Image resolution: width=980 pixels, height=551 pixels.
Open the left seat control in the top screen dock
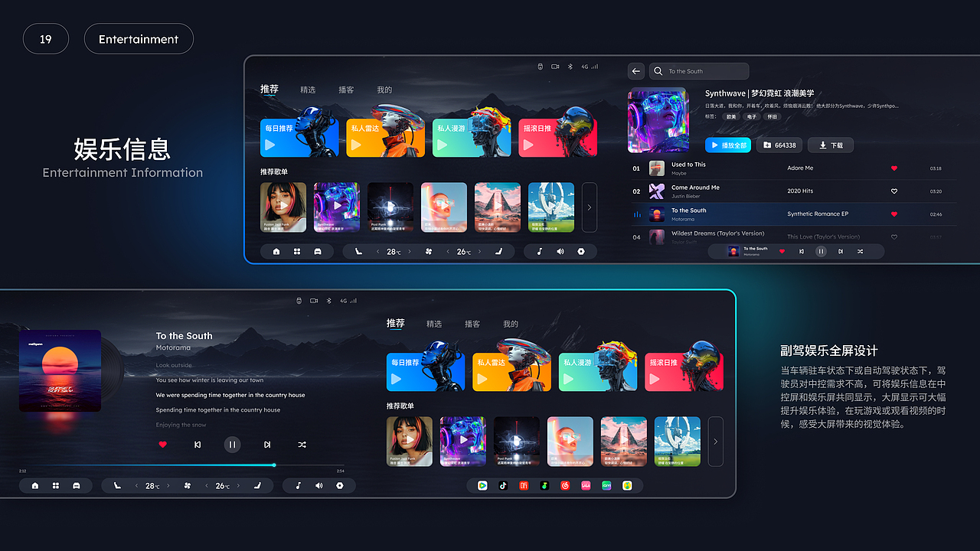pyautogui.click(x=359, y=251)
